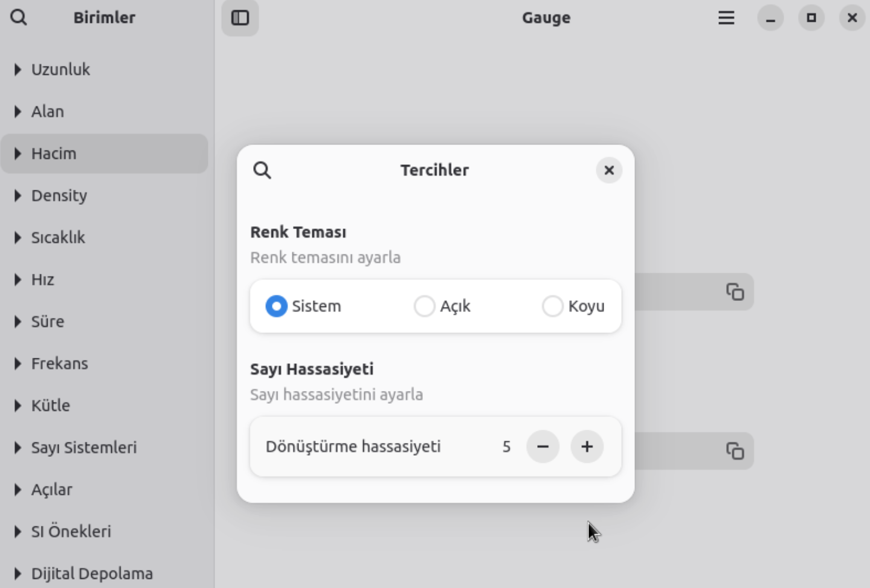Switch to the Koyu color theme
The height and width of the screenshot is (588, 870).
tap(552, 306)
